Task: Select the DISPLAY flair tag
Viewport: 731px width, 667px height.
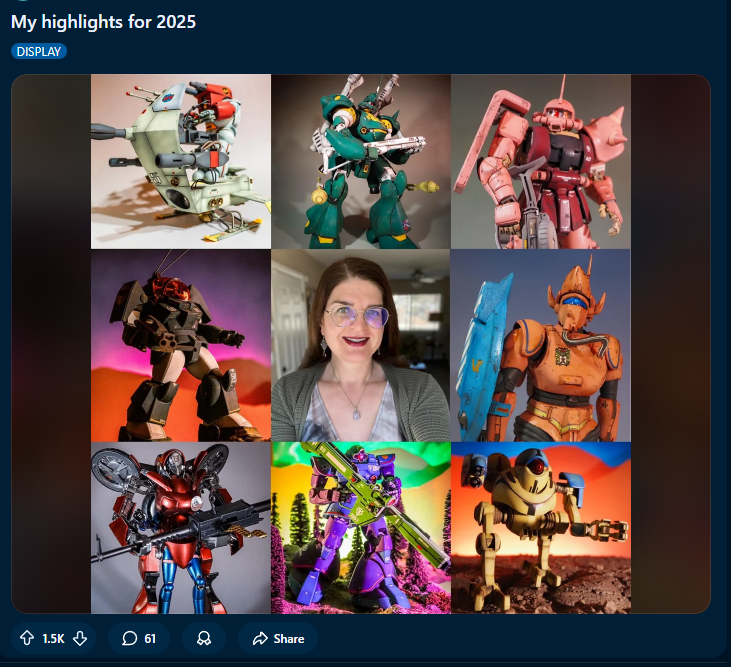Action: [39, 51]
